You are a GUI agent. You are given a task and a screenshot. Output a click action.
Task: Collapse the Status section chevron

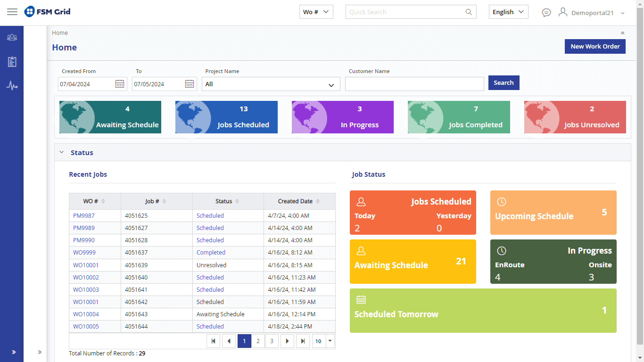pos(61,152)
